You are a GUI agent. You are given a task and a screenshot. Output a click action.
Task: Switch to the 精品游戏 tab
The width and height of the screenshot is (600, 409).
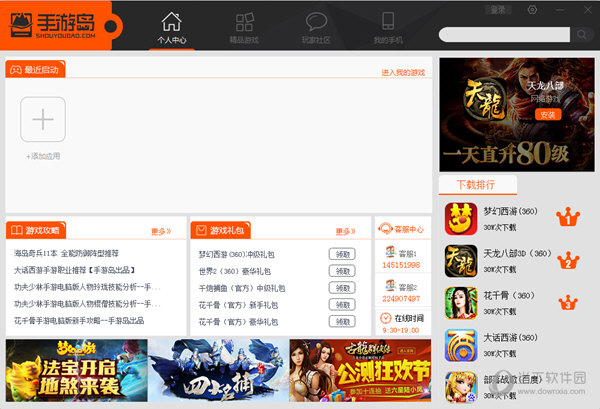[x=243, y=27]
